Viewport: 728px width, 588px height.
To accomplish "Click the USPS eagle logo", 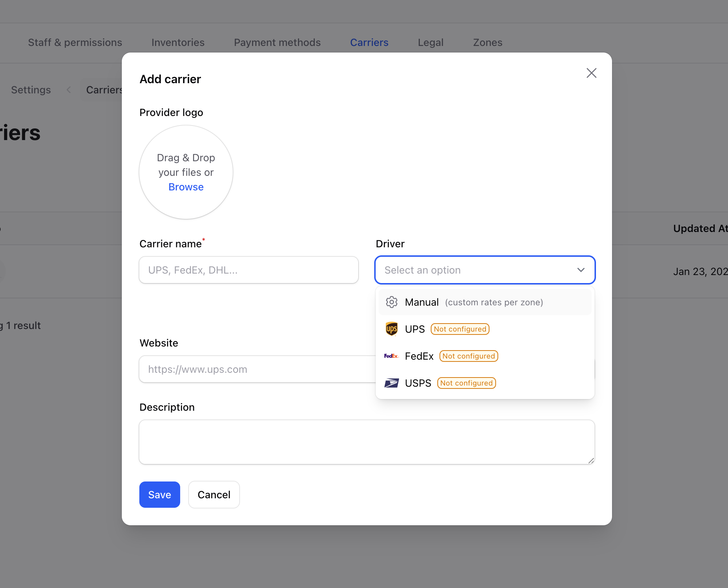I will coord(391,383).
